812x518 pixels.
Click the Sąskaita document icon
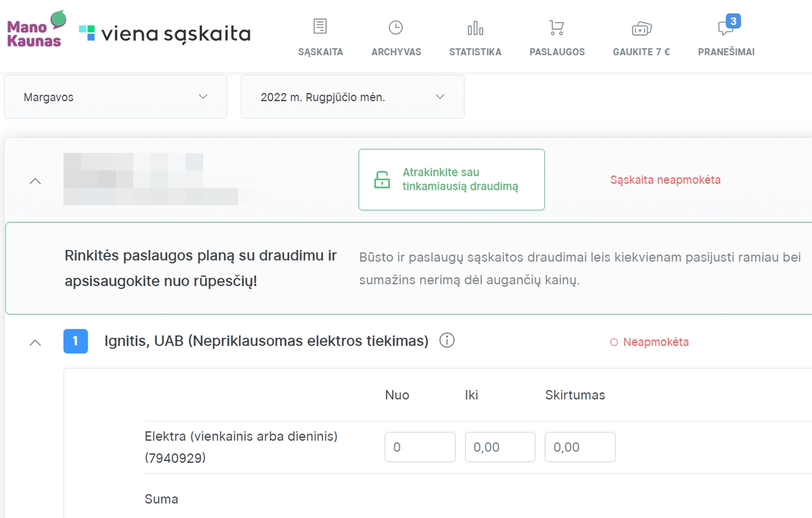[x=320, y=27]
